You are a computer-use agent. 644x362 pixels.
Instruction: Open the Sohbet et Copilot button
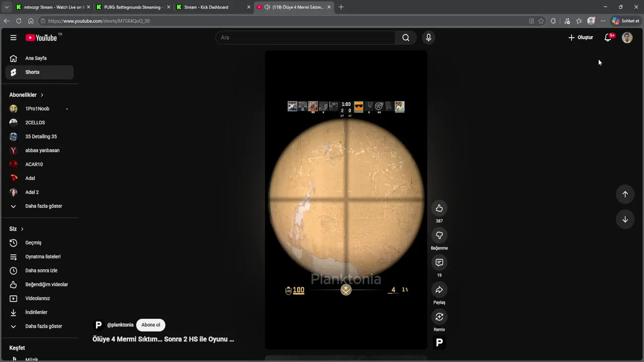625,21
